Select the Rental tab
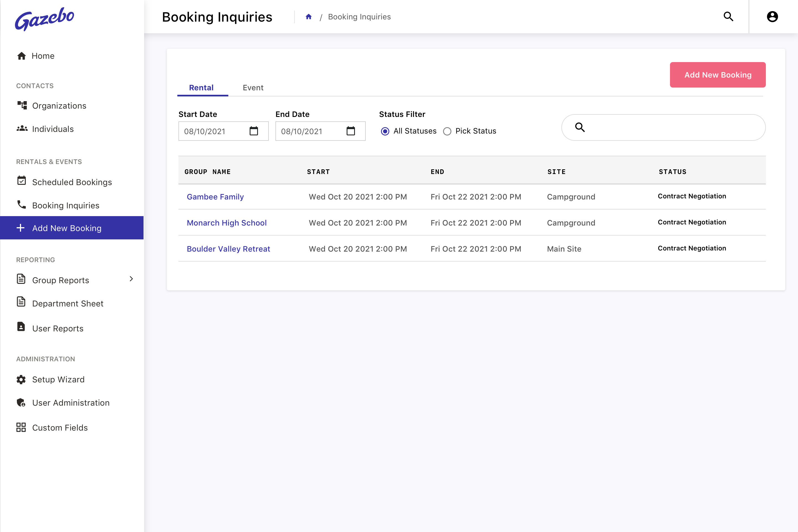This screenshot has height=532, width=798. click(201, 88)
